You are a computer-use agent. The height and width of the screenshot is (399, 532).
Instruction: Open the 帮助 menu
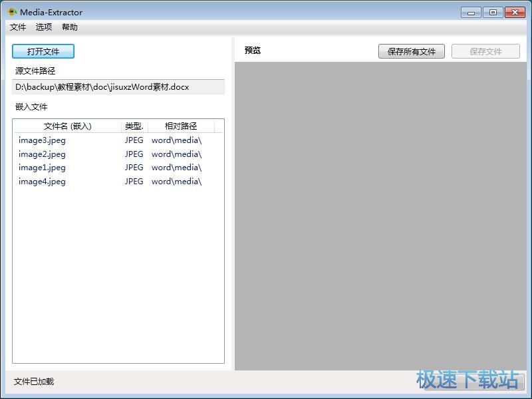pyautogui.click(x=69, y=27)
